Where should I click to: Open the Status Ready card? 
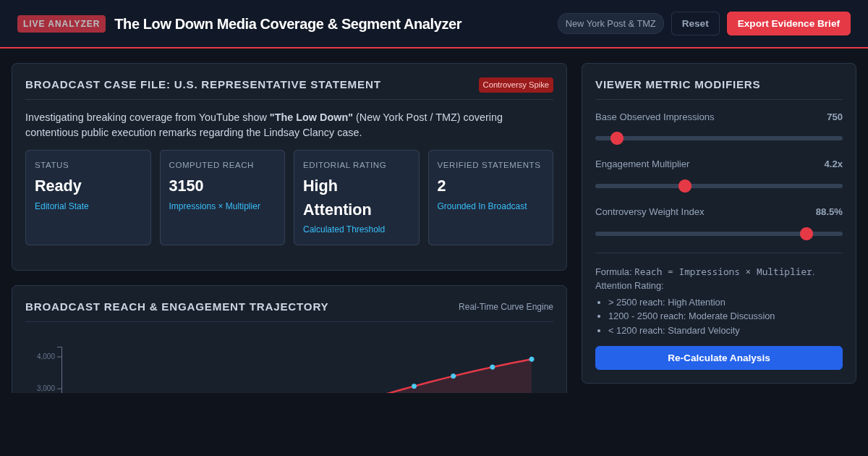(x=88, y=198)
